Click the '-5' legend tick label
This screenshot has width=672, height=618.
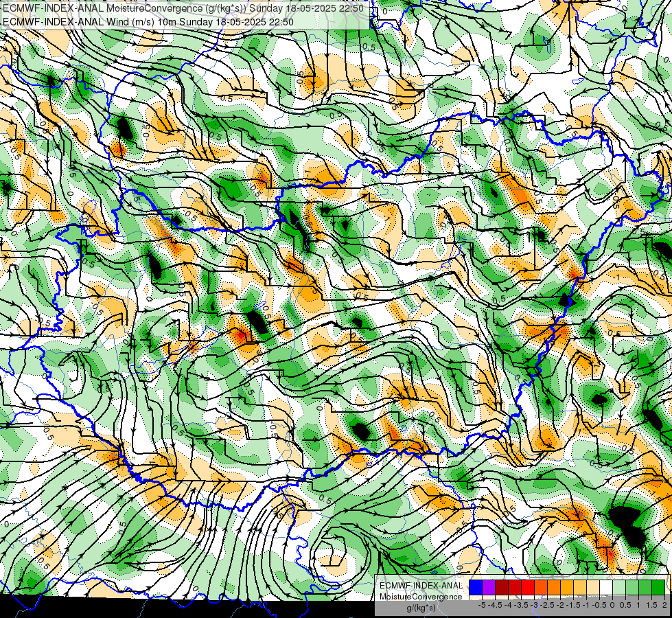pyautogui.click(x=482, y=605)
